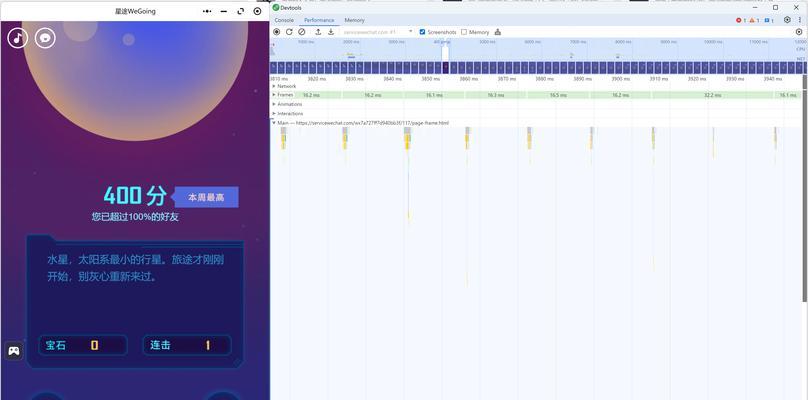Expand the Interactions track
The image size is (808, 400).
pyautogui.click(x=274, y=113)
